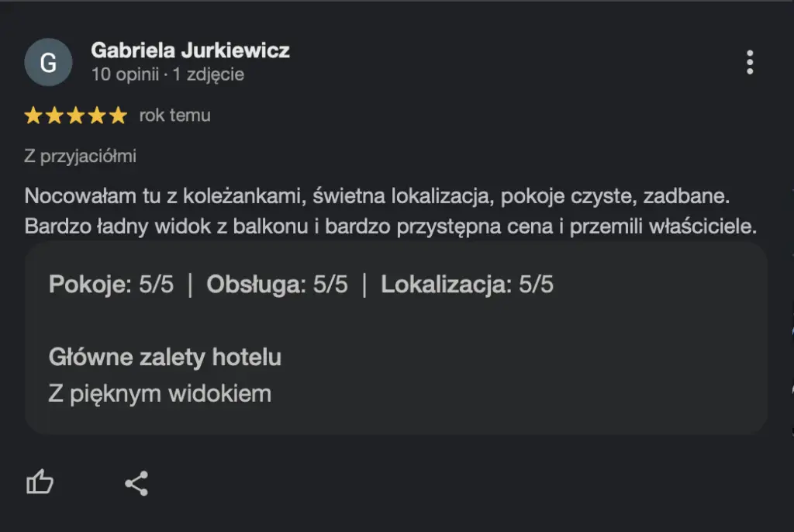Click the fifth yellow rating star
Image resolution: width=794 pixels, height=532 pixels.
[x=117, y=116]
